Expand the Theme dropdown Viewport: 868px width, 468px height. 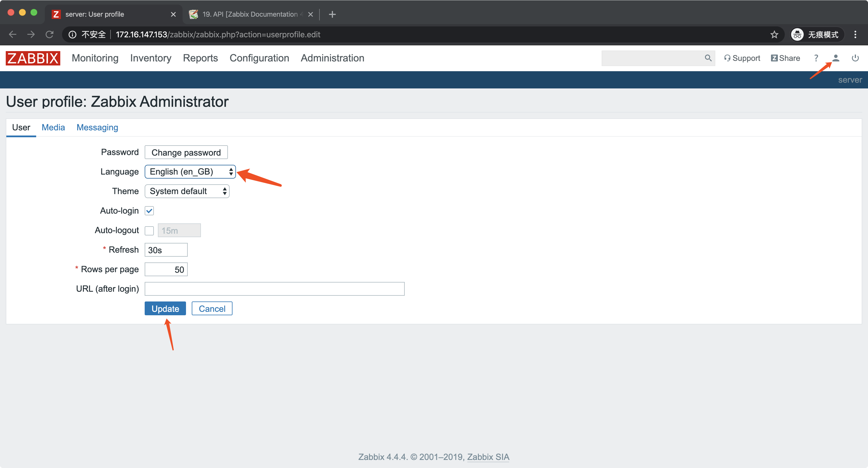pyautogui.click(x=187, y=192)
